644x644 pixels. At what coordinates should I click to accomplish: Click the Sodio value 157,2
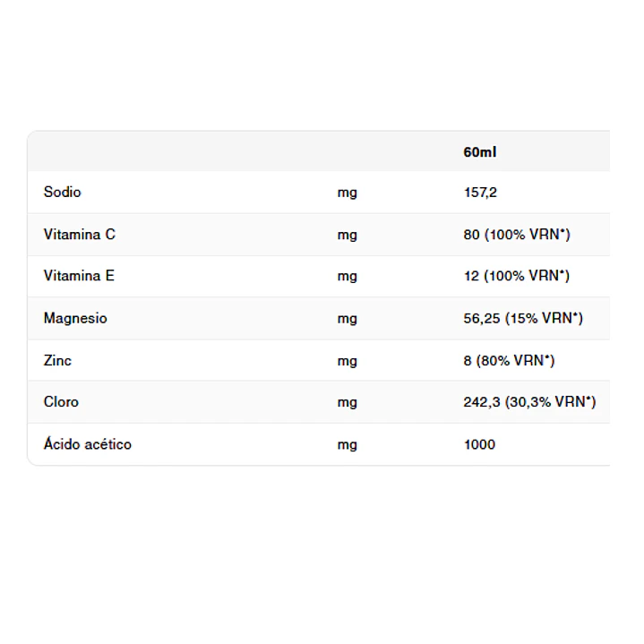click(x=480, y=193)
